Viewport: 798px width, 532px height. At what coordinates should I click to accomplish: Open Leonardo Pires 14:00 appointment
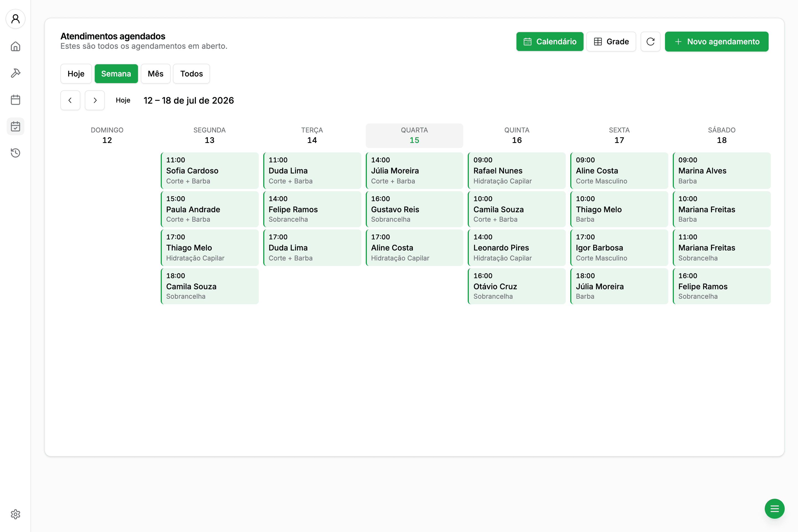517,248
